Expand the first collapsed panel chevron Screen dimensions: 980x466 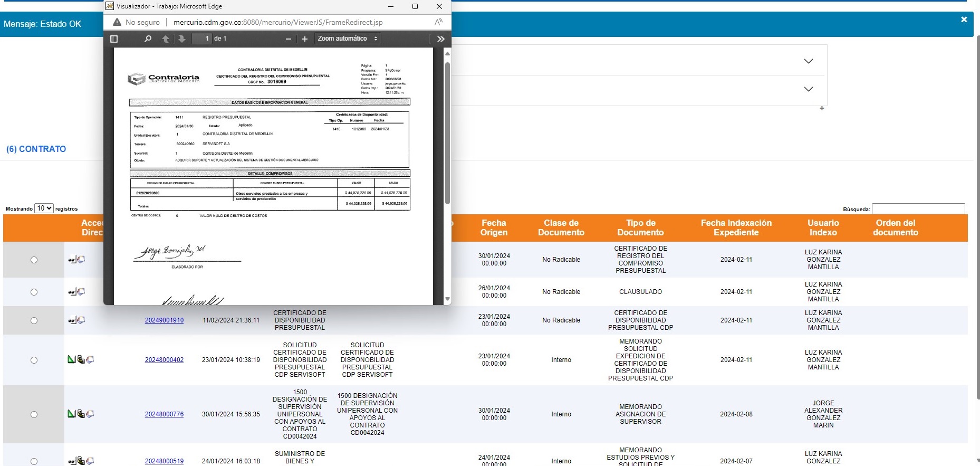[808, 61]
